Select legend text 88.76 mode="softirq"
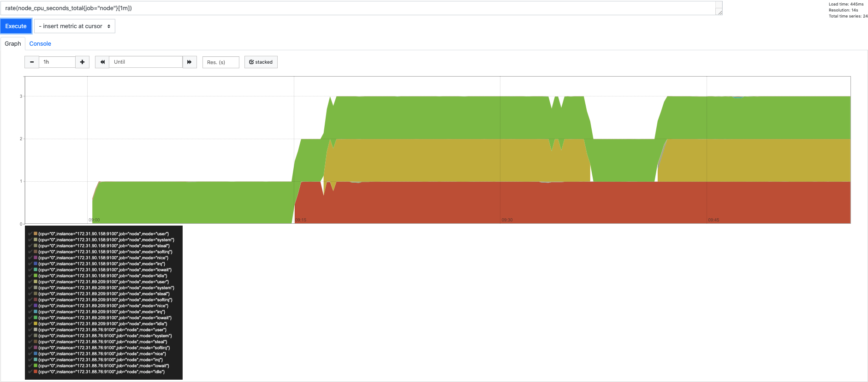Screen dimensions: 868x382 pyautogui.click(x=104, y=348)
